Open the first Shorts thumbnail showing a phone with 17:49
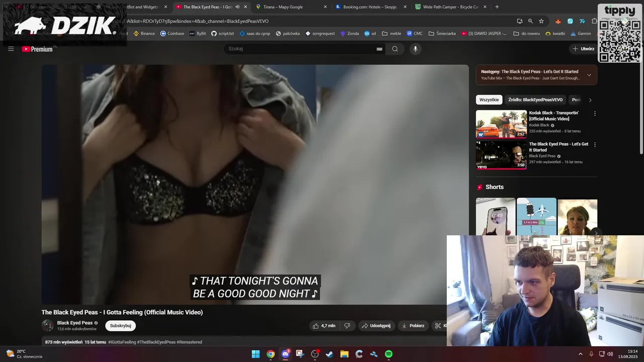 tap(496, 217)
